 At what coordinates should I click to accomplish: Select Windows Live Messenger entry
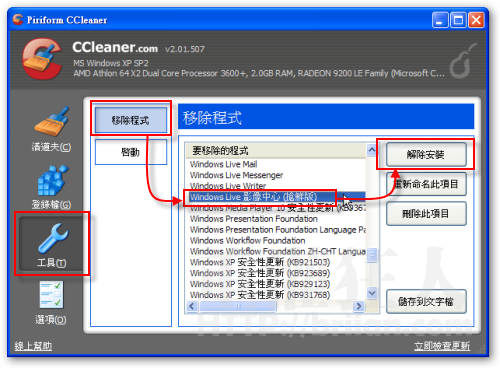tap(236, 175)
